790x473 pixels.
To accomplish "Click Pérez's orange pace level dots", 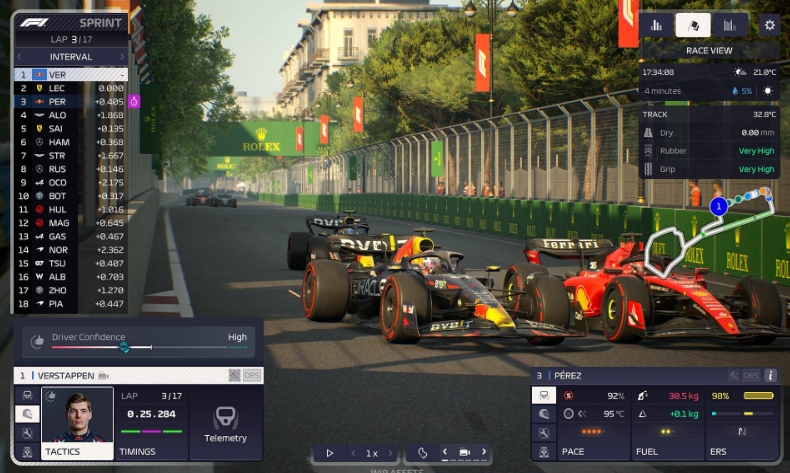I will [x=591, y=432].
